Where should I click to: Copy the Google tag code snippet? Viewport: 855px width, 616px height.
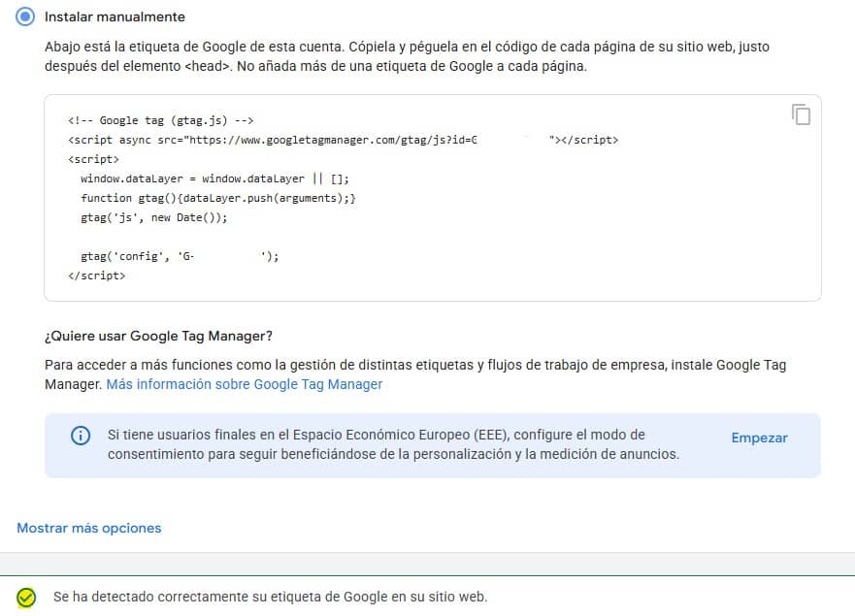[x=801, y=114]
